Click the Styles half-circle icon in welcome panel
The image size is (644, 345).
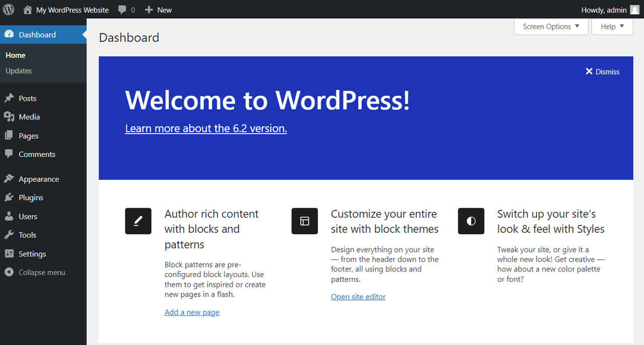(471, 221)
